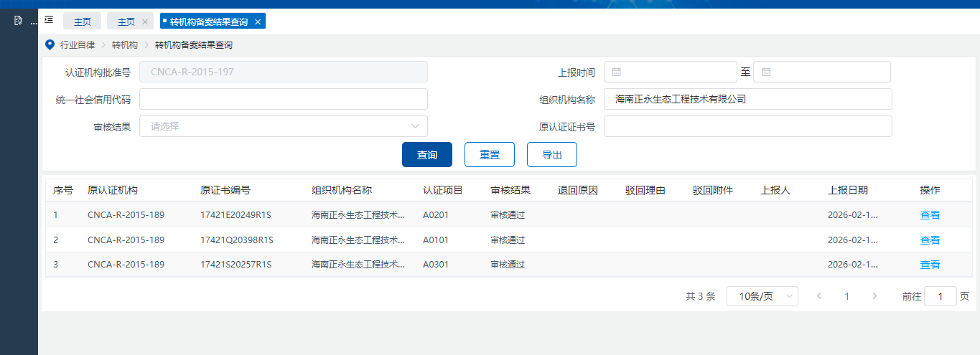The width and height of the screenshot is (980, 355).
Task: Open the end date calendar picker
Action: [766, 72]
